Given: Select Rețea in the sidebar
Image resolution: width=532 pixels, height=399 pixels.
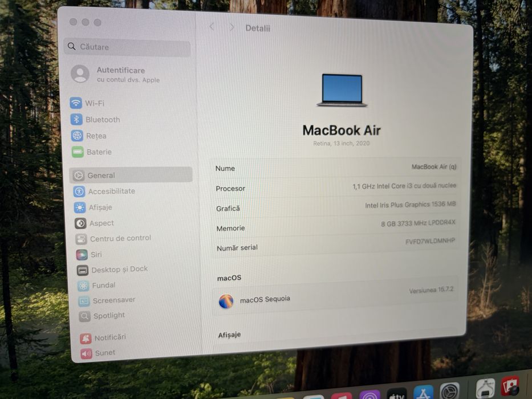Looking at the screenshot, I should click(89, 136).
